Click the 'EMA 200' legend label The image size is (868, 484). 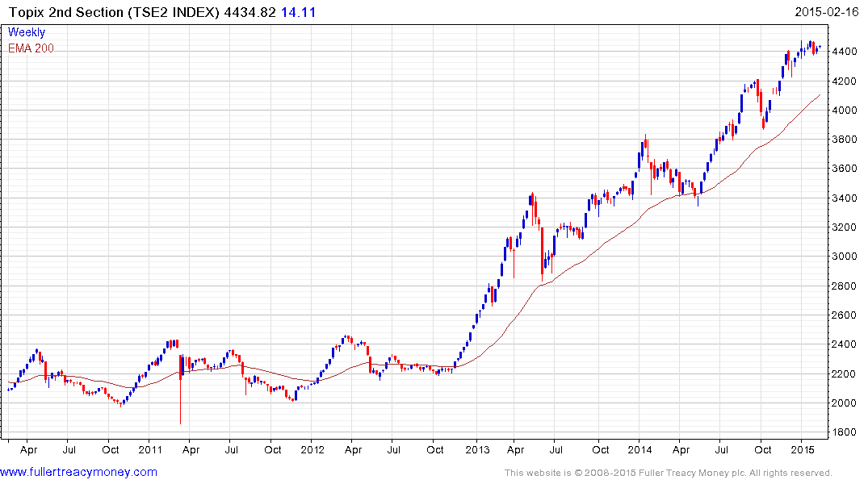(x=31, y=48)
